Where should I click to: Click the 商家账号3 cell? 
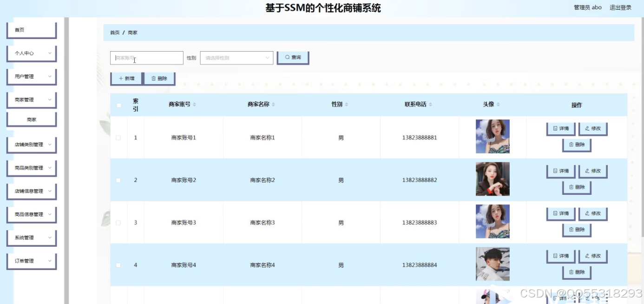tap(184, 223)
